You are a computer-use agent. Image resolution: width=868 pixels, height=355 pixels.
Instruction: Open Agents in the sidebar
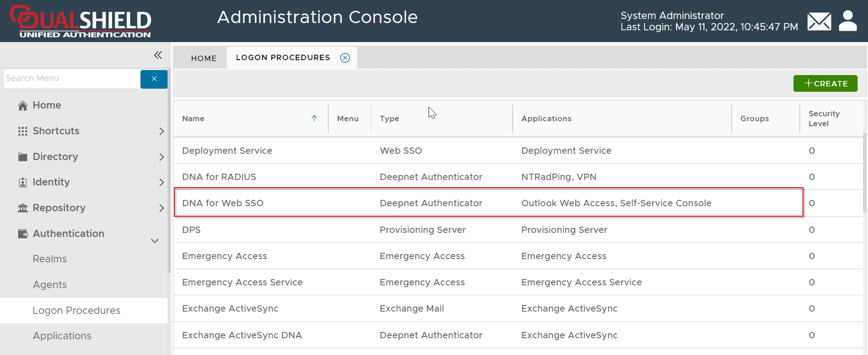click(50, 285)
